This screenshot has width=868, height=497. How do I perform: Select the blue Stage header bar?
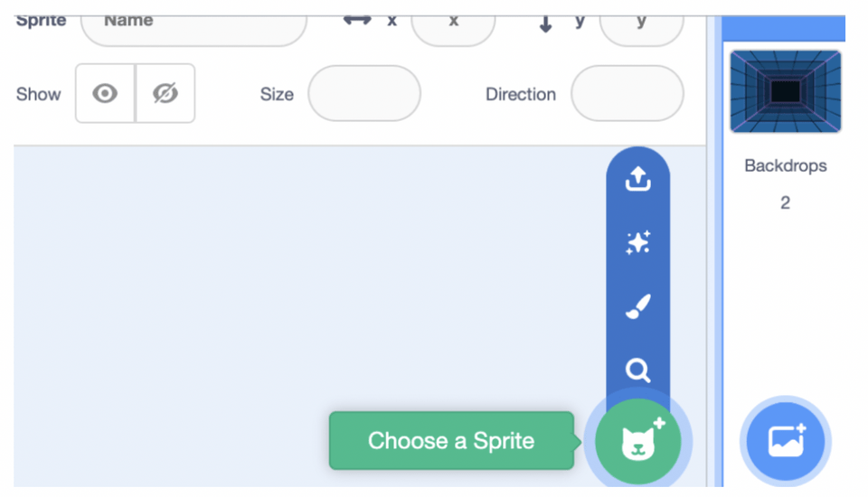[x=784, y=28]
